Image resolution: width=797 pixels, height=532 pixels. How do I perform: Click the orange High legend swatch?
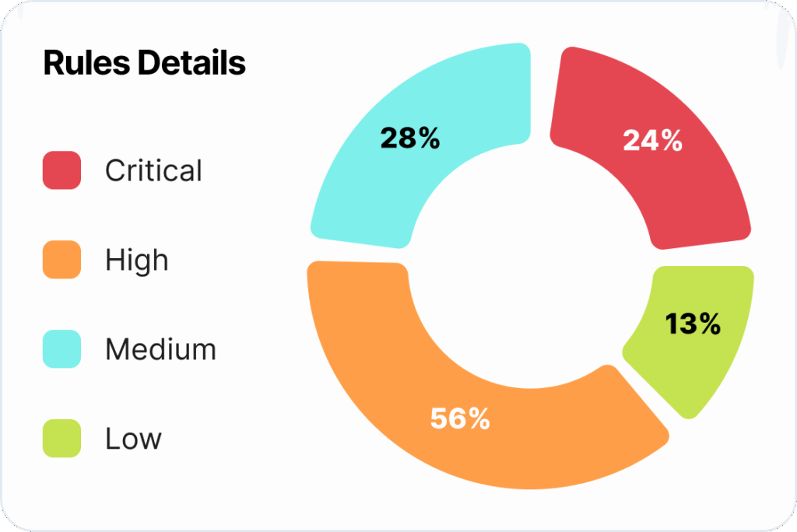coord(61,260)
